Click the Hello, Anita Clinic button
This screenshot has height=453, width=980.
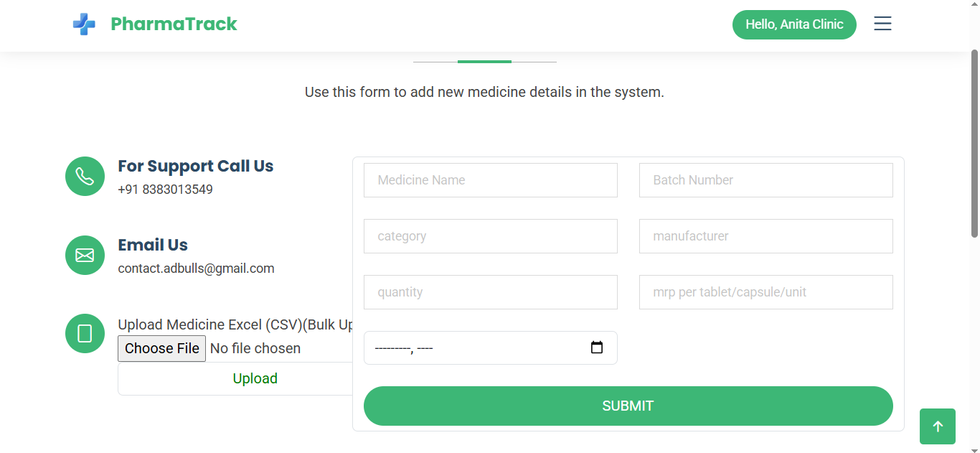(794, 24)
